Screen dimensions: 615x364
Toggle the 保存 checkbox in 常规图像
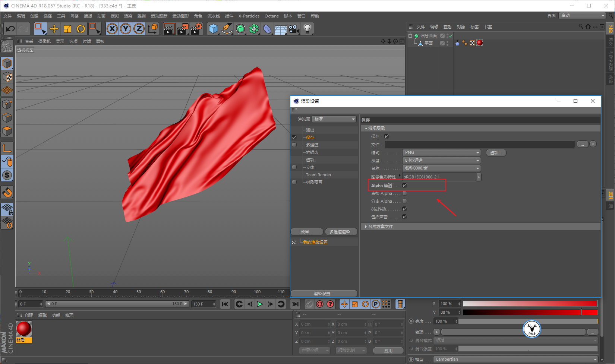(387, 136)
